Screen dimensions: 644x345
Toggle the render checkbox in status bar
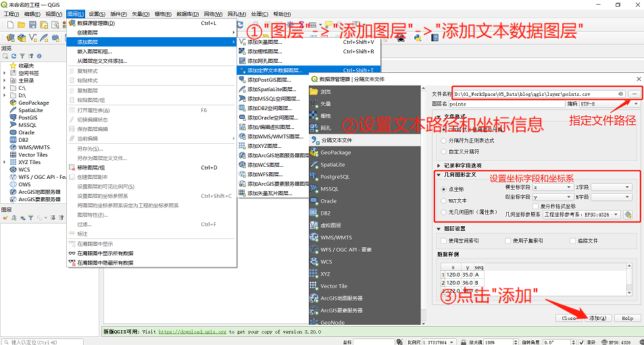pos(580,342)
